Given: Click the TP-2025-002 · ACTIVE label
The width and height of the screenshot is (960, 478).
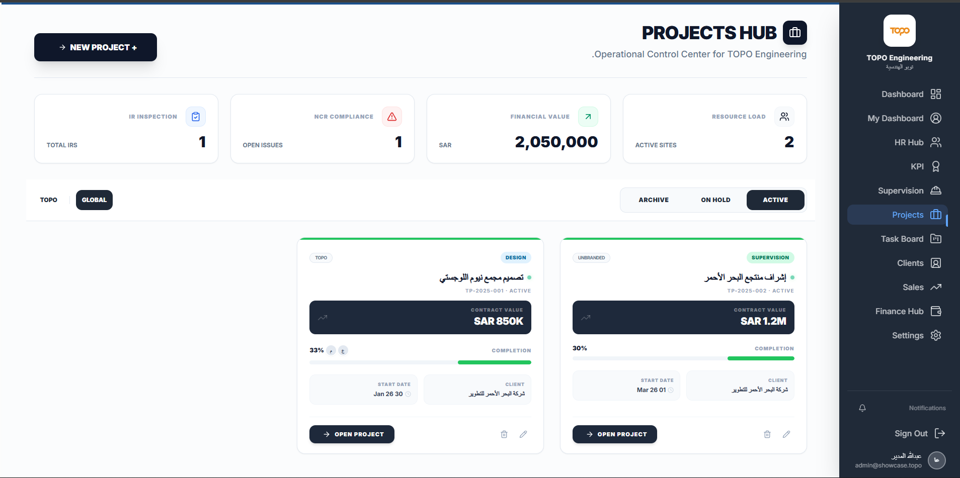Looking at the screenshot, I should [760, 291].
